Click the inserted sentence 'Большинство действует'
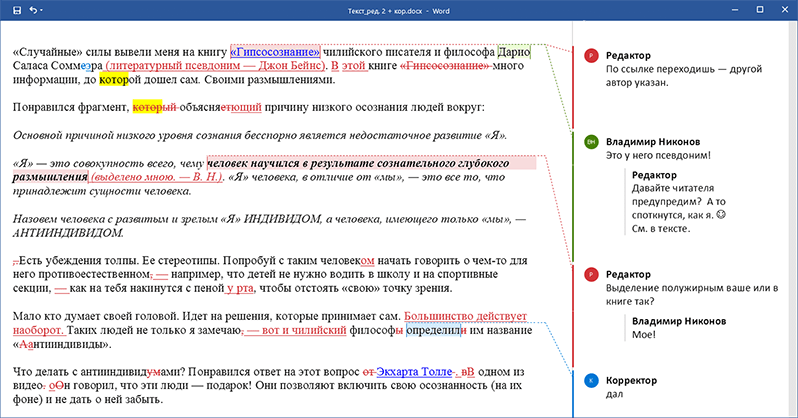 [x=465, y=316]
